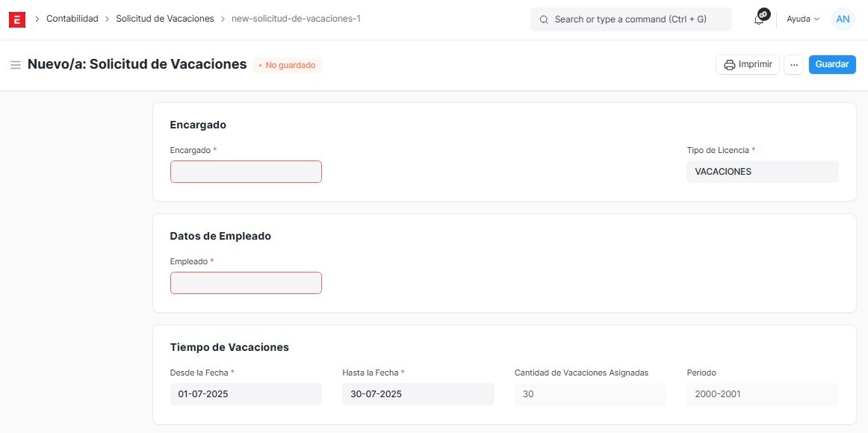Focus the search command bar
Image resolution: width=868 pixels, height=433 pixels.
630,19
